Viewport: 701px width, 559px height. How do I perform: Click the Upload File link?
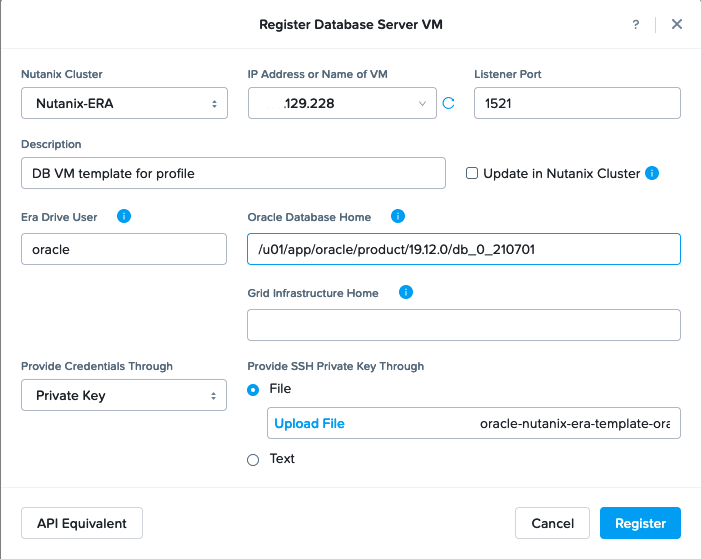click(x=309, y=423)
